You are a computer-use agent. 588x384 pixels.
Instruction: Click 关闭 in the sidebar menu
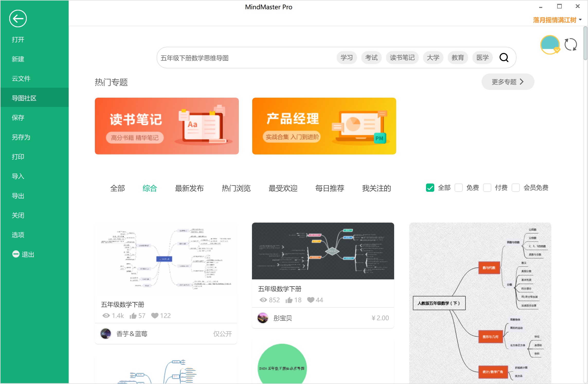[34, 215]
